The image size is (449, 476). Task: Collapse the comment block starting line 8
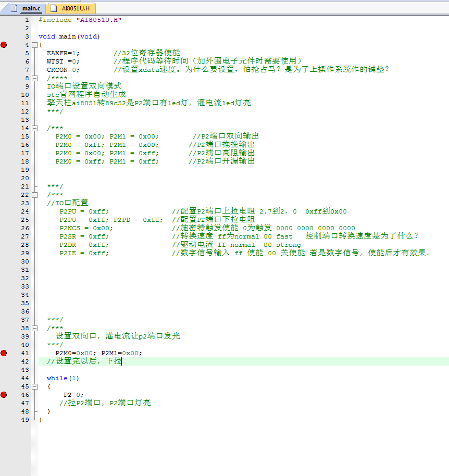click(x=34, y=78)
